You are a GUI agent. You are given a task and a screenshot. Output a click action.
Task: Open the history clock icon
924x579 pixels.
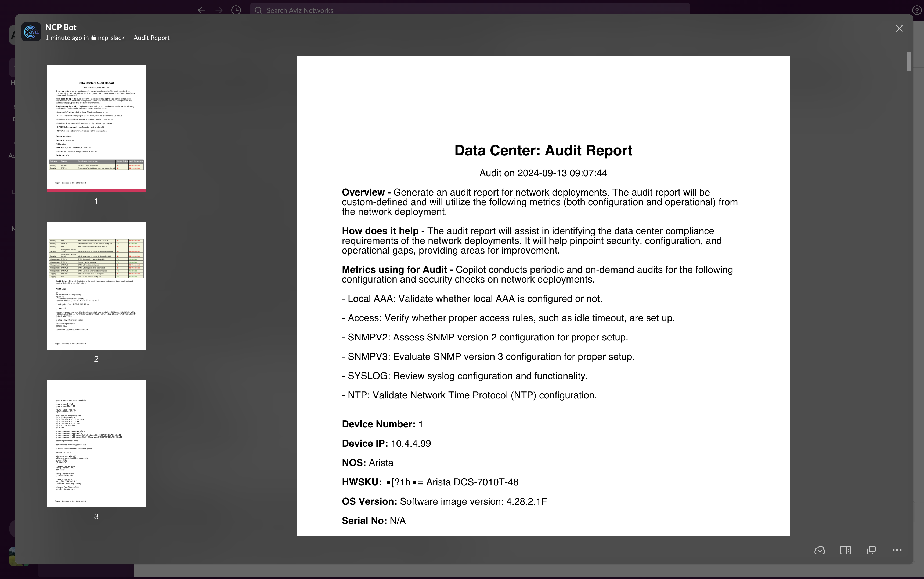click(x=236, y=10)
